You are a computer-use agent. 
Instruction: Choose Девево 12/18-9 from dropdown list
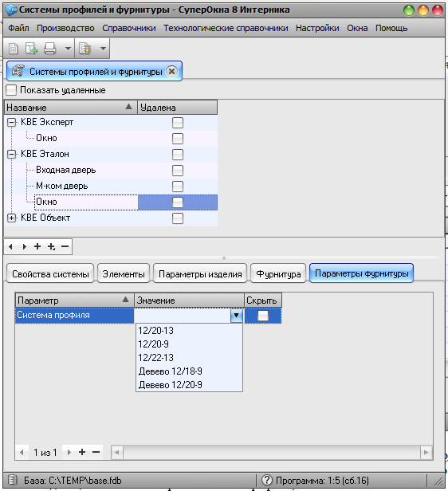171,371
